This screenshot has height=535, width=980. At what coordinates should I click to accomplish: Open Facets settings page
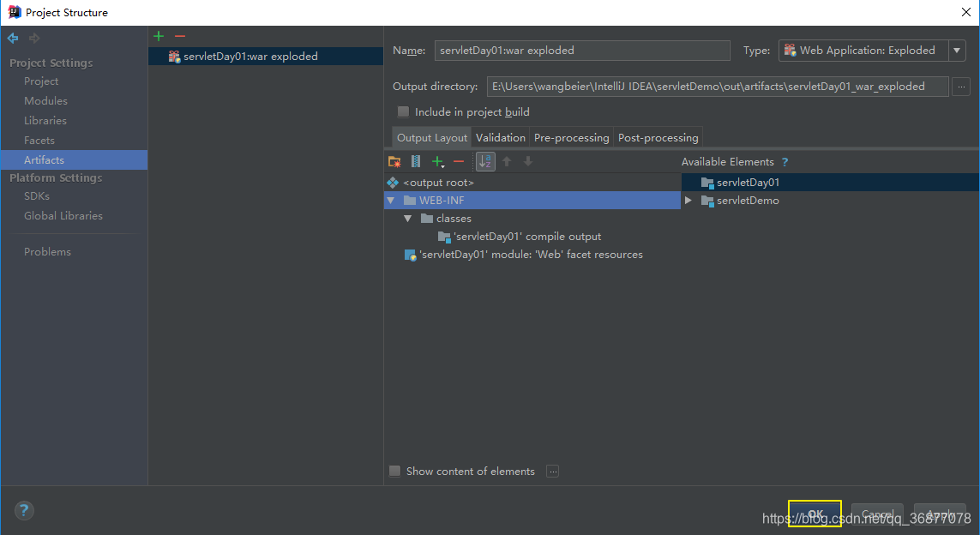point(39,141)
